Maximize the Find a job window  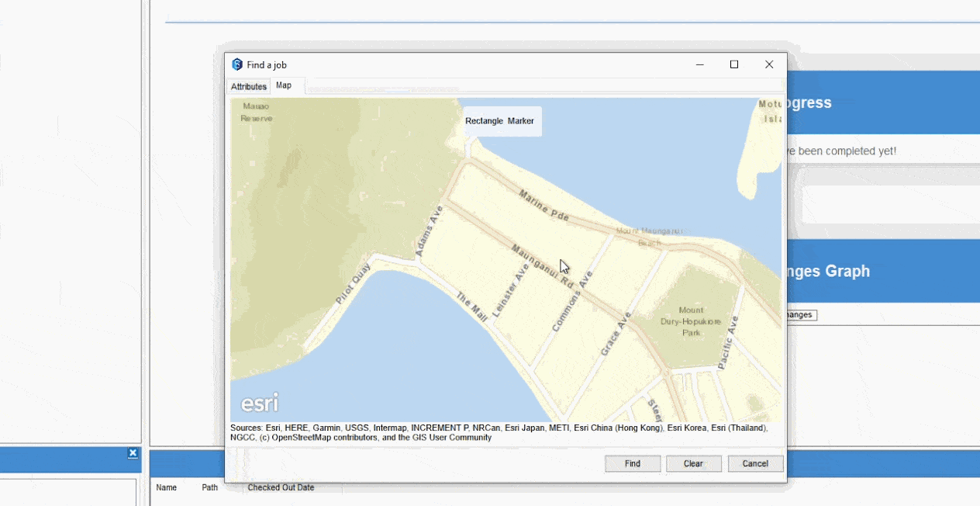coord(734,64)
